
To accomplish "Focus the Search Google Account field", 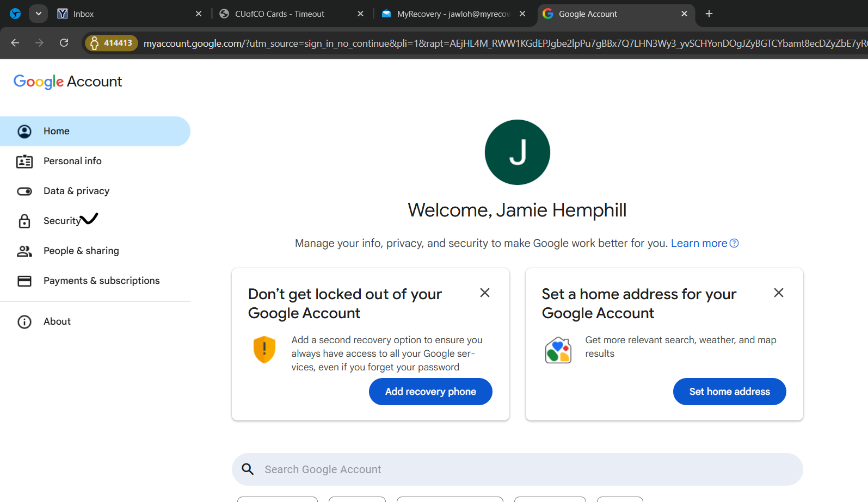I will 517,469.
